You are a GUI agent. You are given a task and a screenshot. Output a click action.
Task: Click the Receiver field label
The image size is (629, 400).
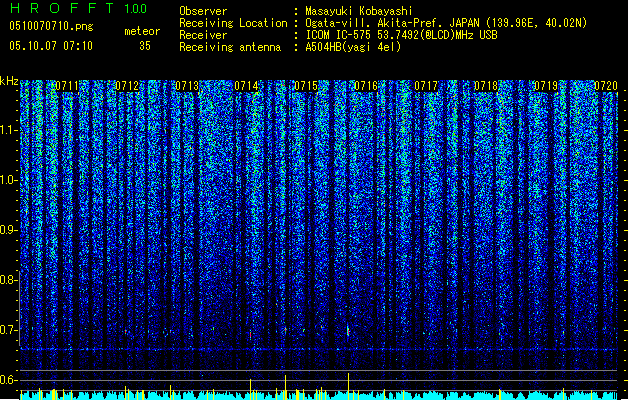[x=203, y=35]
